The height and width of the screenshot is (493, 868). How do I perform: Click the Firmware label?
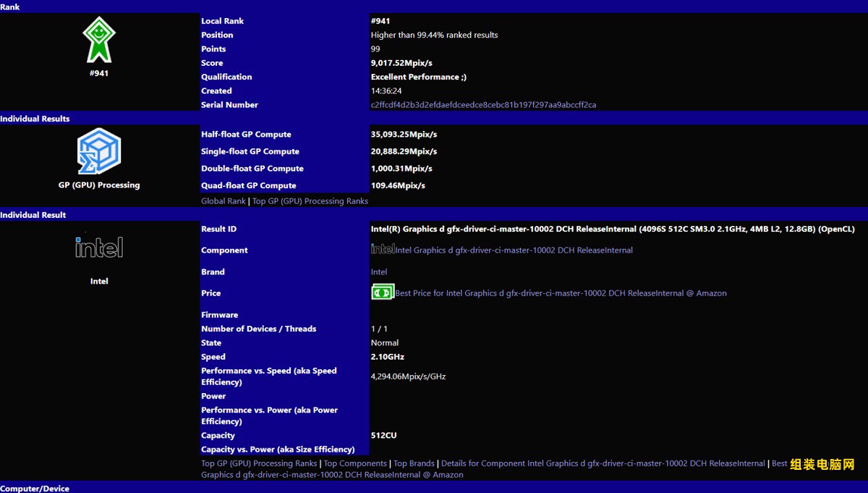[x=219, y=315]
